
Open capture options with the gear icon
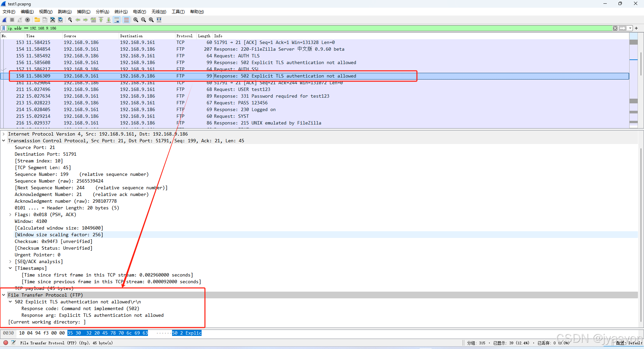(x=28, y=20)
